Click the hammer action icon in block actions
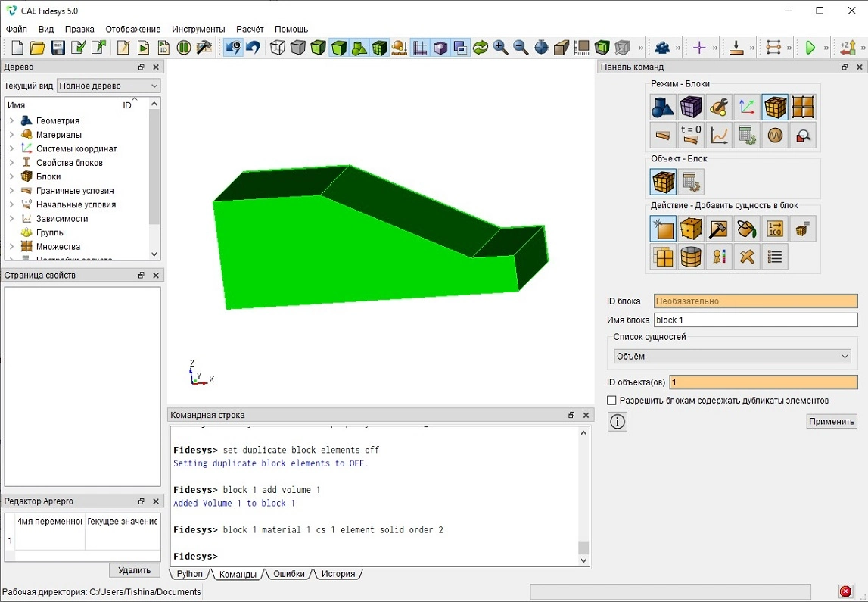Image resolution: width=868 pixels, height=602 pixels. click(x=718, y=229)
